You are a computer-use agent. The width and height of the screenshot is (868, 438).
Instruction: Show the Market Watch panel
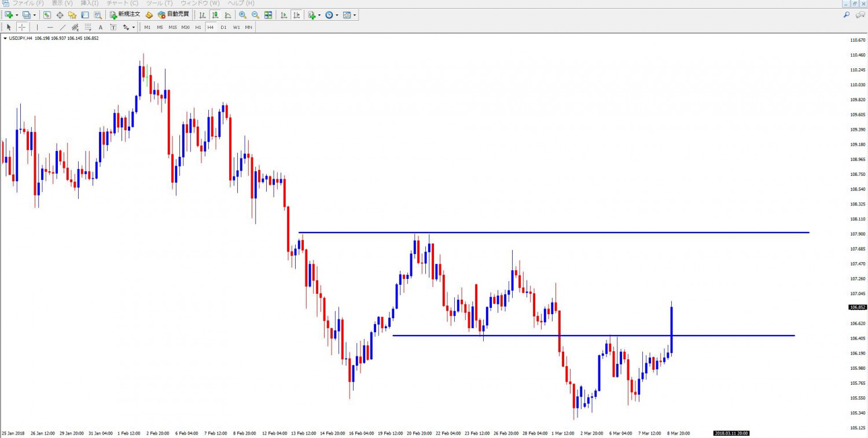point(47,14)
